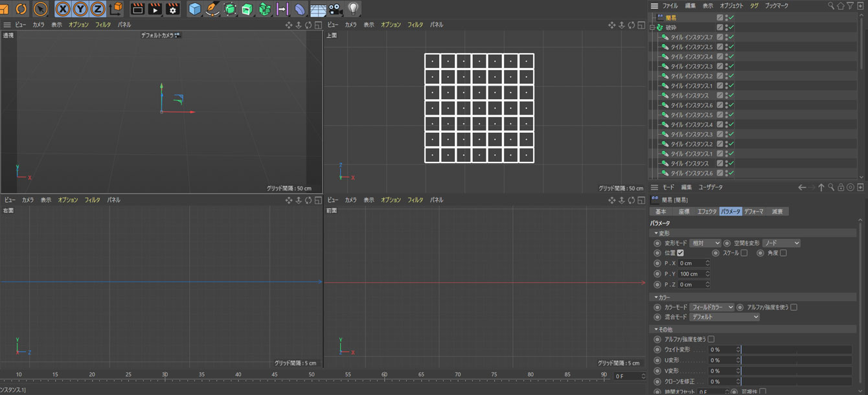
Task: Enable the 角度 checkbox
Action: pyautogui.click(x=783, y=253)
